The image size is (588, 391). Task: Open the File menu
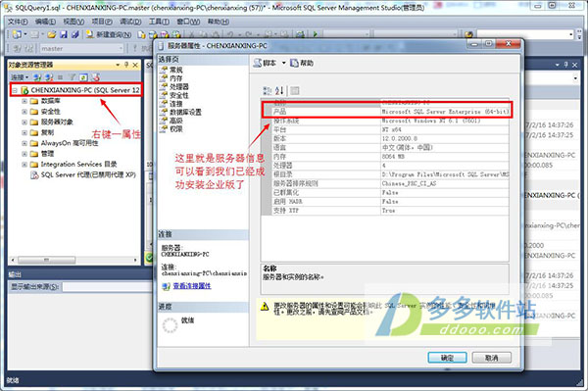tap(18, 22)
